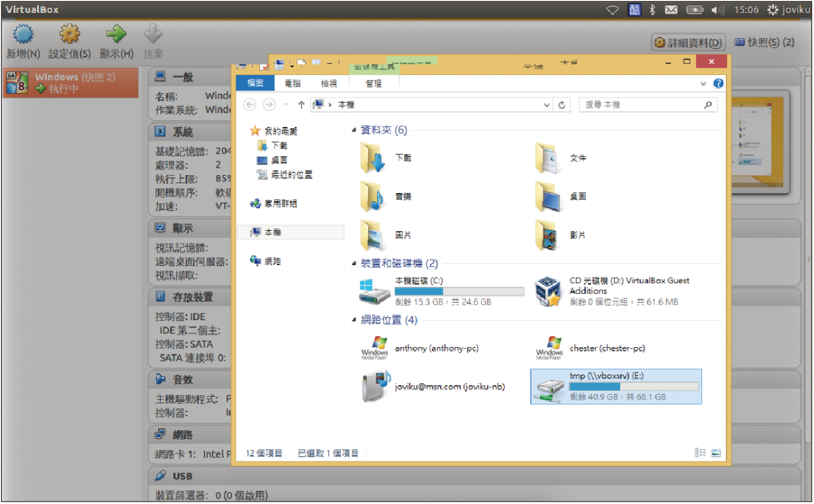Screen dimensions: 814x504
Task: Click the USB section icon in VirtualBox
Action: tap(160, 476)
